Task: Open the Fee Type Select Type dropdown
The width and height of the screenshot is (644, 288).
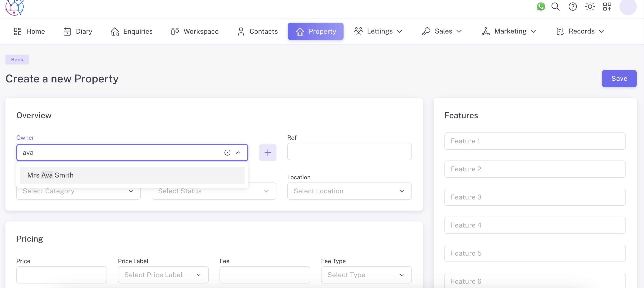Action: [x=366, y=274]
